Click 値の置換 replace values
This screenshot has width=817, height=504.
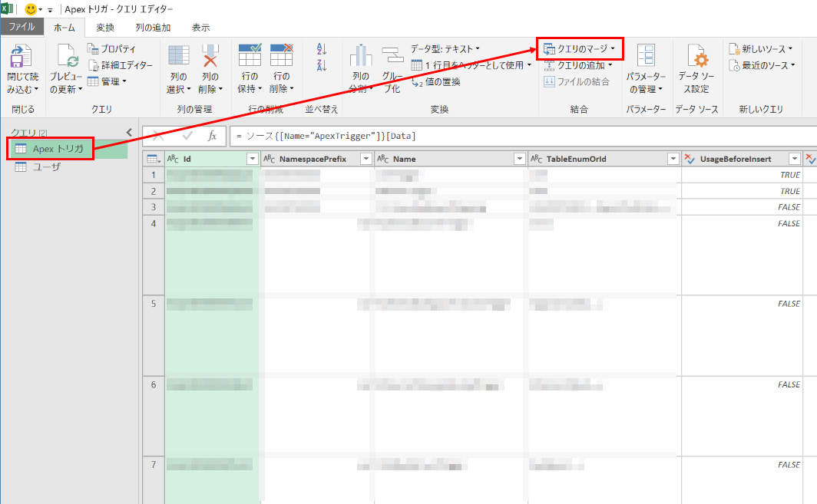point(436,82)
